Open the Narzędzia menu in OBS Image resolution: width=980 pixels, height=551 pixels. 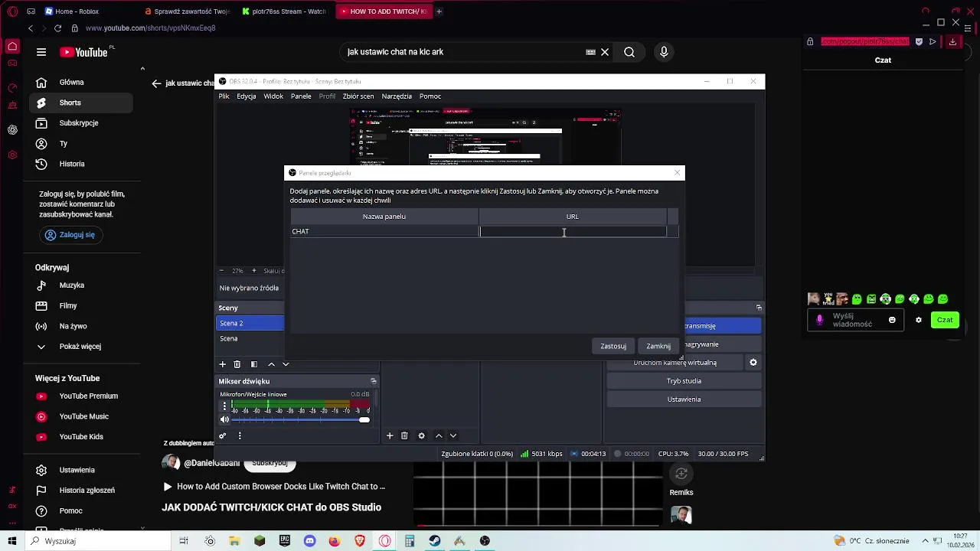pyautogui.click(x=397, y=96)
